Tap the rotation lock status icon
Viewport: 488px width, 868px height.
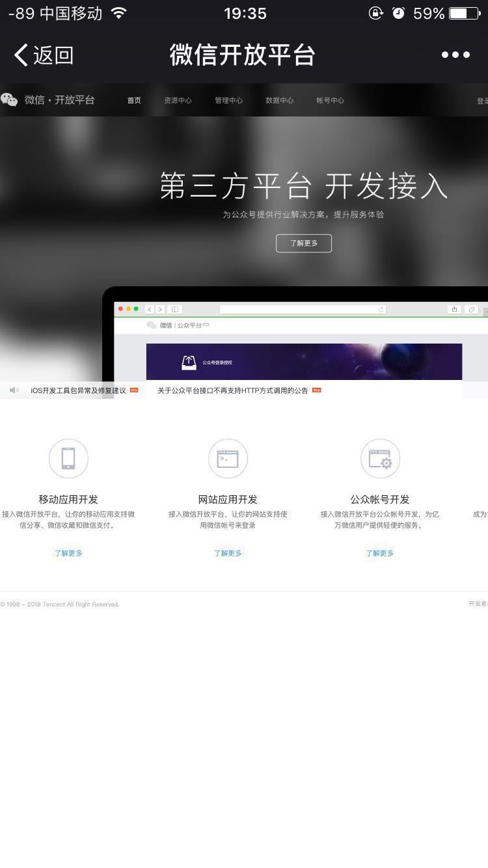[x=376, y=13]
